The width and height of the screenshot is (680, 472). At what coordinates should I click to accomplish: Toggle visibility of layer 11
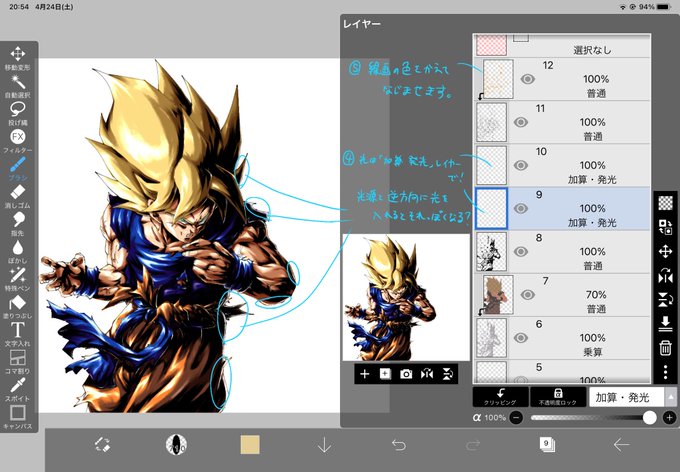[521, 122]
